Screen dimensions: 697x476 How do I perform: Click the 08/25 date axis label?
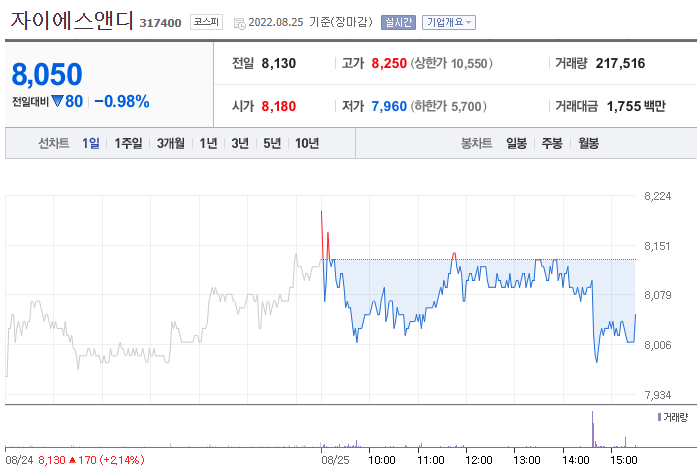click(x=335, y=460)
